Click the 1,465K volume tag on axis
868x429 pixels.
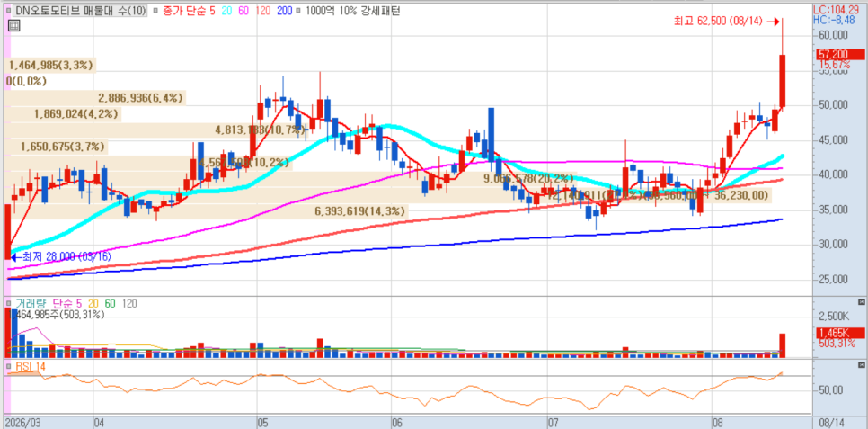pyautogui.click(x=839, y=333)
